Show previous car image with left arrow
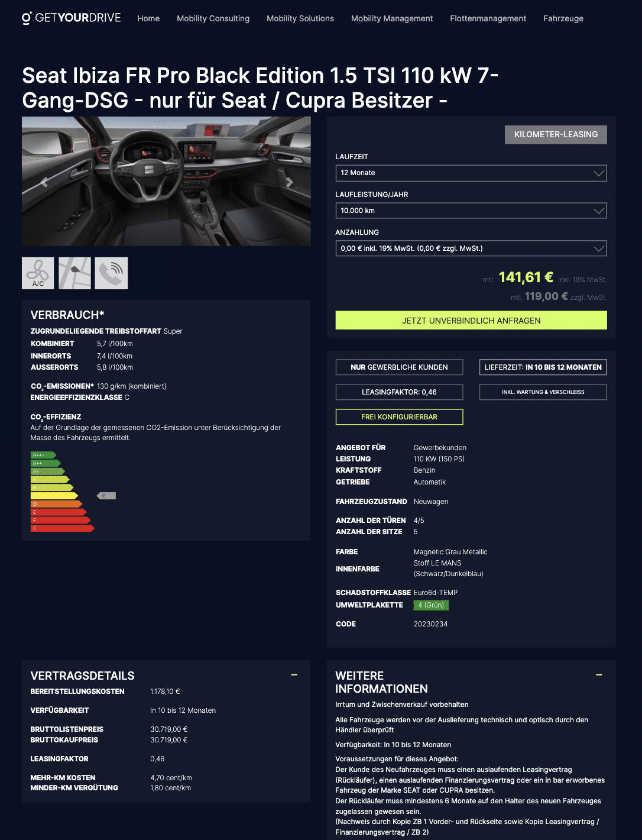 44,182
